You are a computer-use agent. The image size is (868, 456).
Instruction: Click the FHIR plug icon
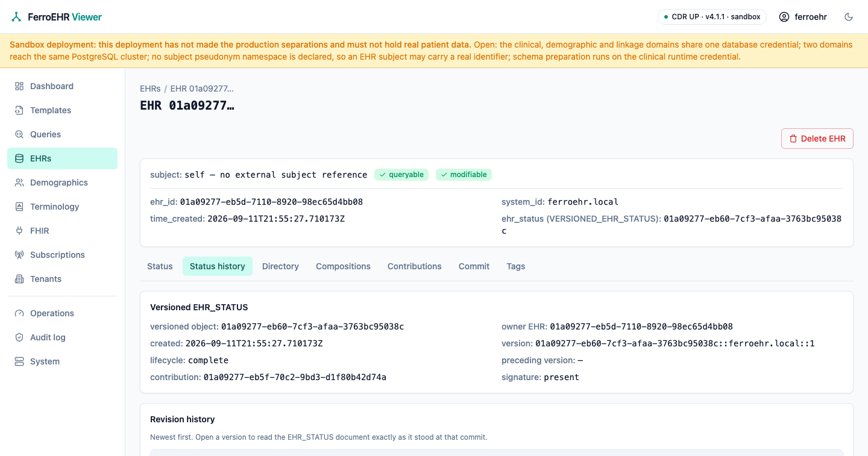coord(19,231)
